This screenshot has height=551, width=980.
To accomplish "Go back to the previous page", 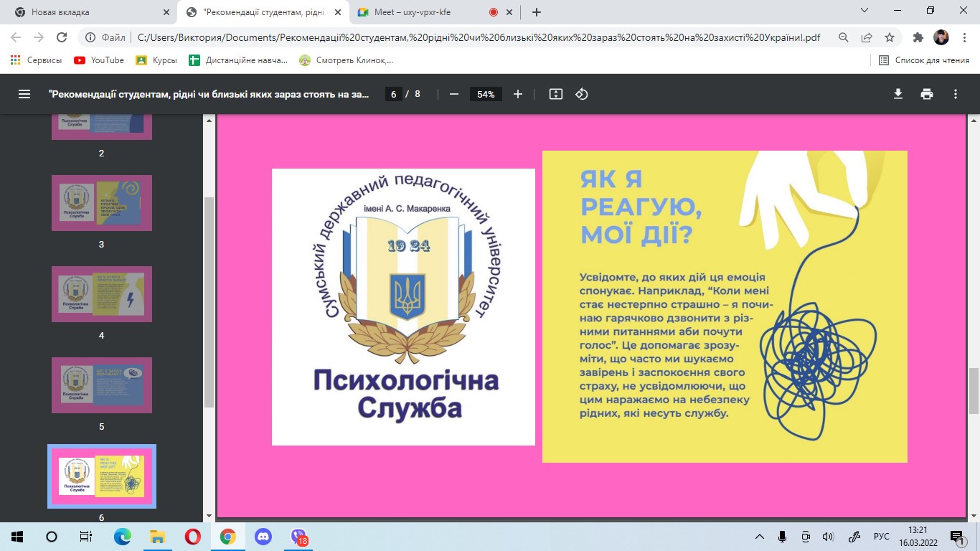I will (16, 37).
